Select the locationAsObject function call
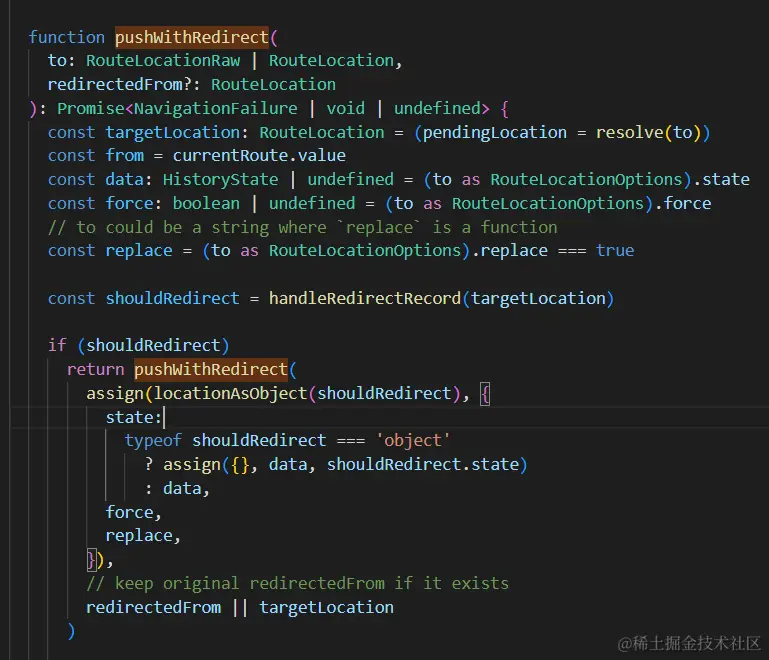This screenshot has height=660, width=769. coord(231,393)
